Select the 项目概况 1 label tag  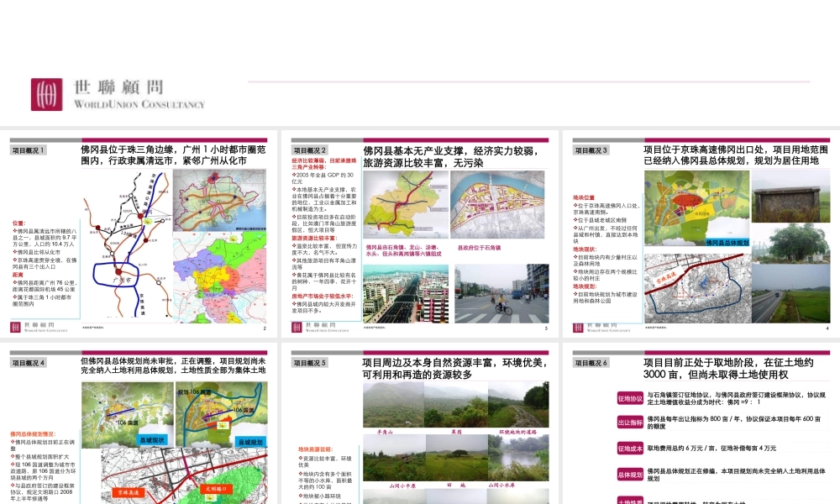coord(29,150)
